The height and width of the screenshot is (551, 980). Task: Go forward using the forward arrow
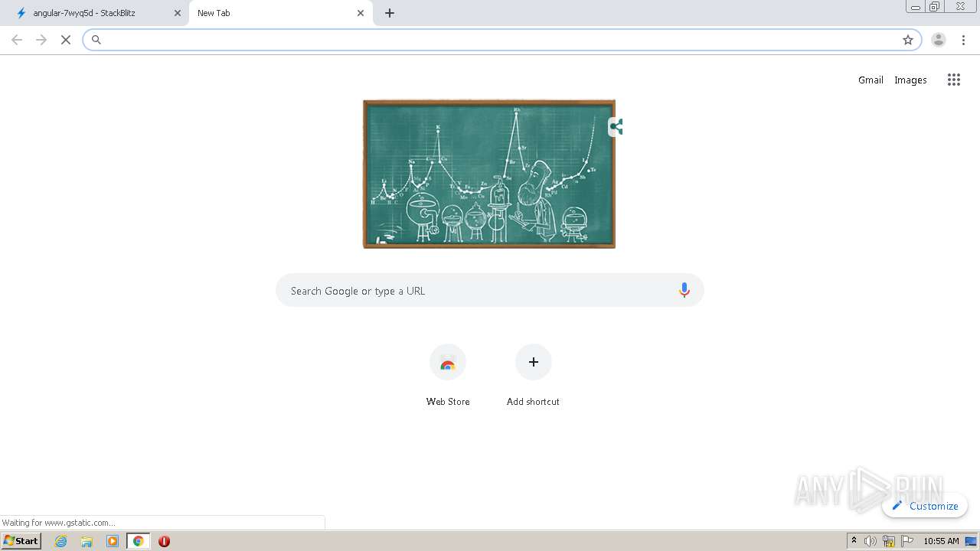tap(41, 40)
